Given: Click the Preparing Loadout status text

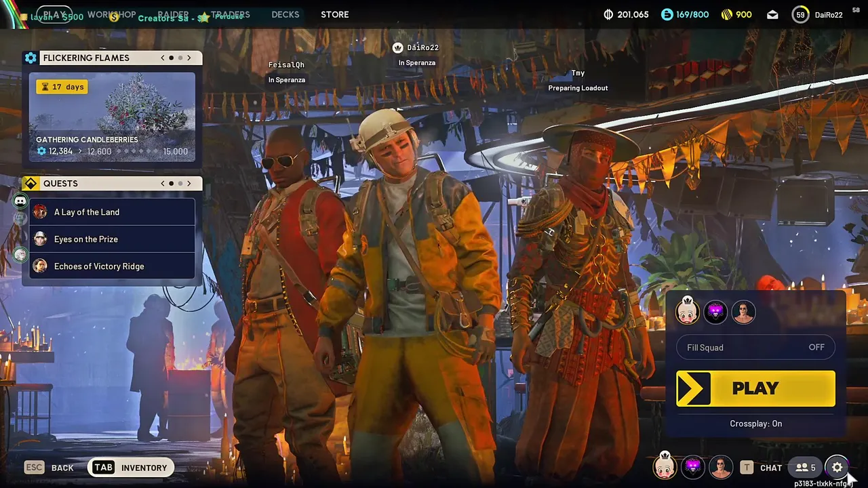Looking at the screenshot, I should tap(578, 88).
